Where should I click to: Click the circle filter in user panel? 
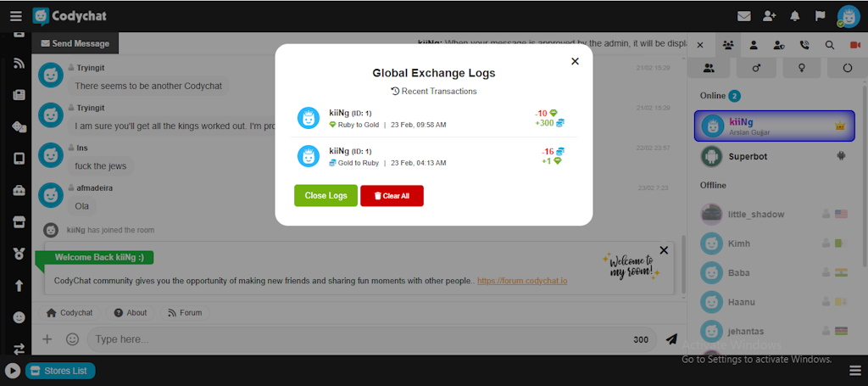pos(847,68)
